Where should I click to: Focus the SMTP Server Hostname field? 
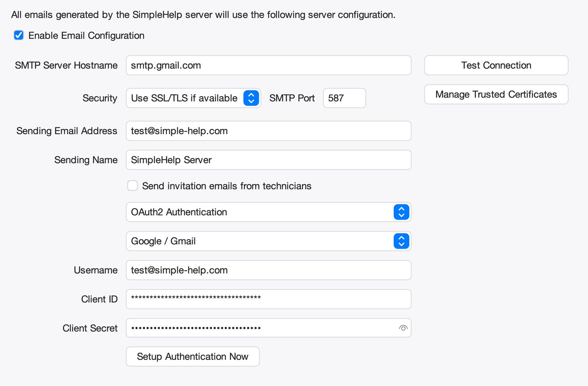(269, 65)
